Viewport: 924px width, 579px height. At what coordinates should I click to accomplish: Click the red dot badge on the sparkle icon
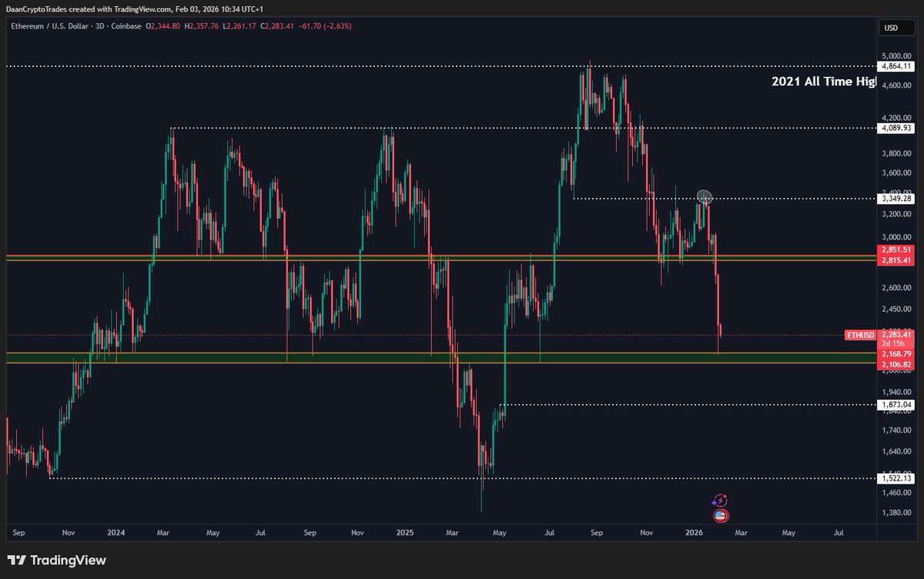(725, 495)
